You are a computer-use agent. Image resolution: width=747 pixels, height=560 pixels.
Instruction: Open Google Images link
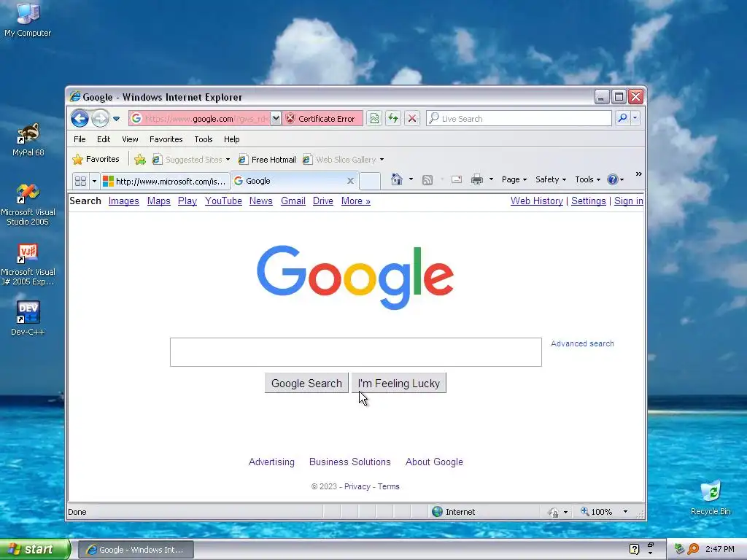tap(123, 201)
